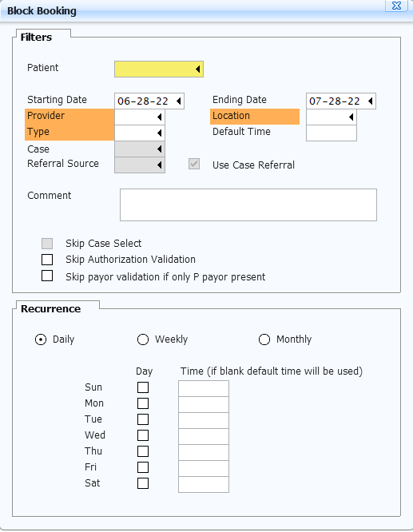Enable Skip Authorization Validation checkbox
This screenshot has height=532, width=413.
[x=47, y=260]
